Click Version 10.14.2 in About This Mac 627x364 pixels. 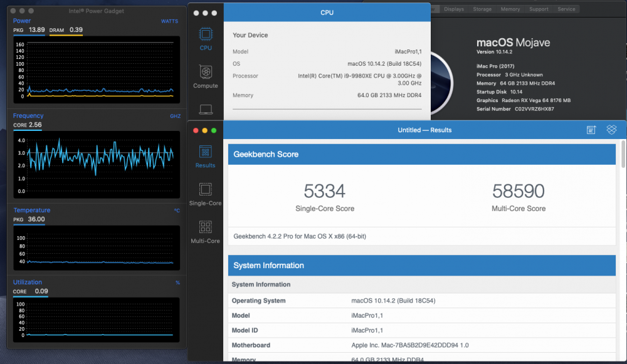click(494, 52)
